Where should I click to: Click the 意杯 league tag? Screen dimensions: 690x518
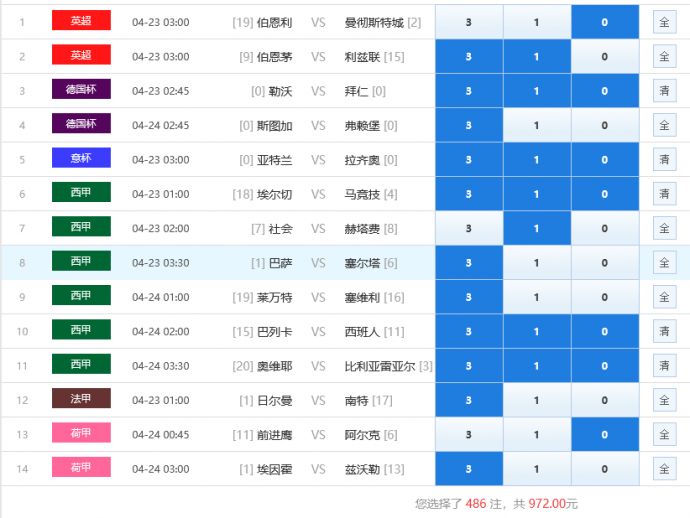[x=81, y=159]
